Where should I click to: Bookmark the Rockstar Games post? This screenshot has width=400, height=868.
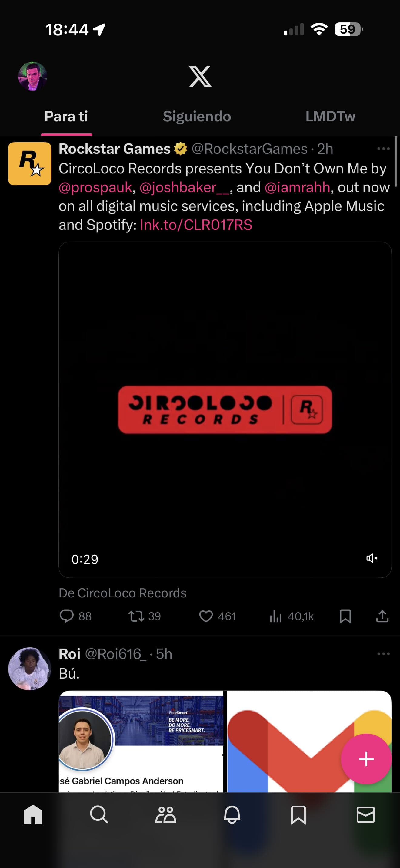coord(345,616)
